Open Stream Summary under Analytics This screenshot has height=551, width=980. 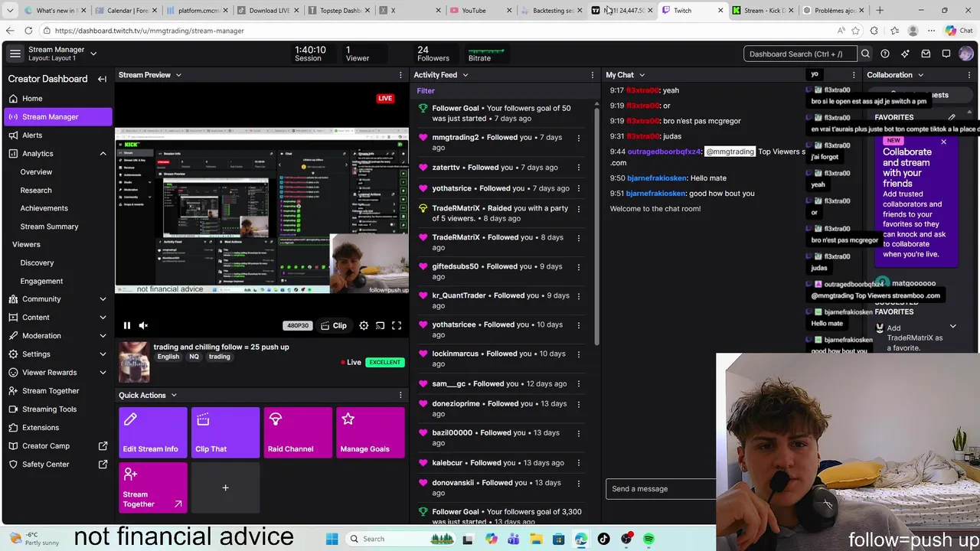point(49,227)
